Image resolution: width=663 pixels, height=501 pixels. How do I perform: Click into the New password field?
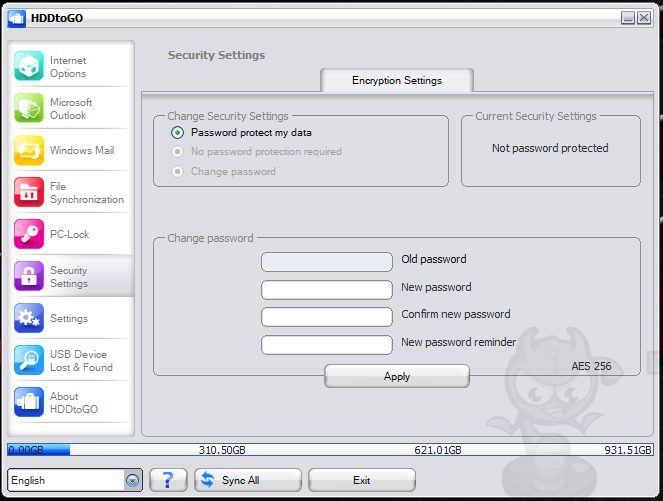(327, 290)
